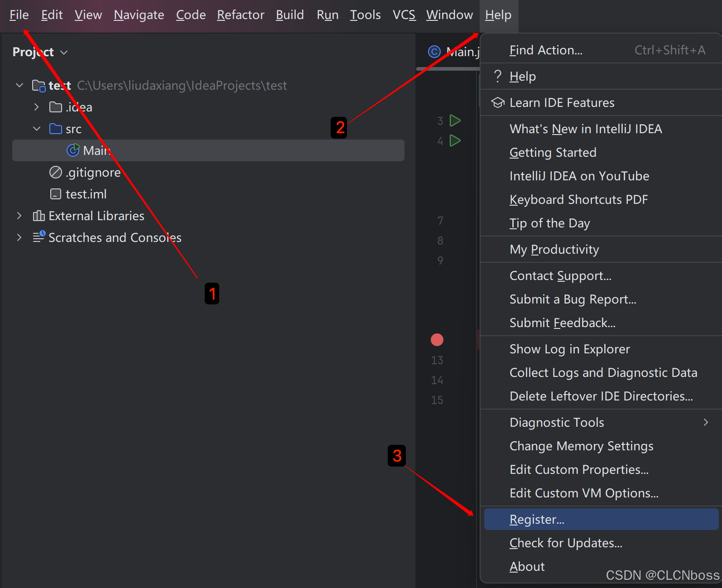The image size is (722, 588).
Task: Click the Scratches and Consoles icon
Action: (x=39, y=236)
